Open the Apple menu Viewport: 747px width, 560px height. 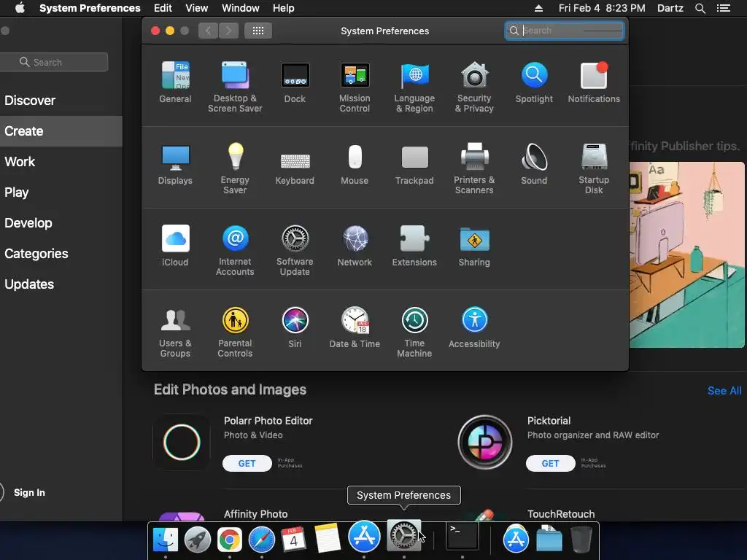coord(20,8)
